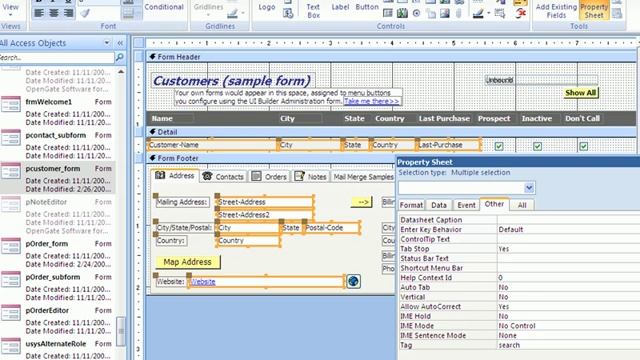Viewport: 640px width, 360px height.
Task: Click the Logo control button
Action: pyautogui.click(x=267, y=7)
